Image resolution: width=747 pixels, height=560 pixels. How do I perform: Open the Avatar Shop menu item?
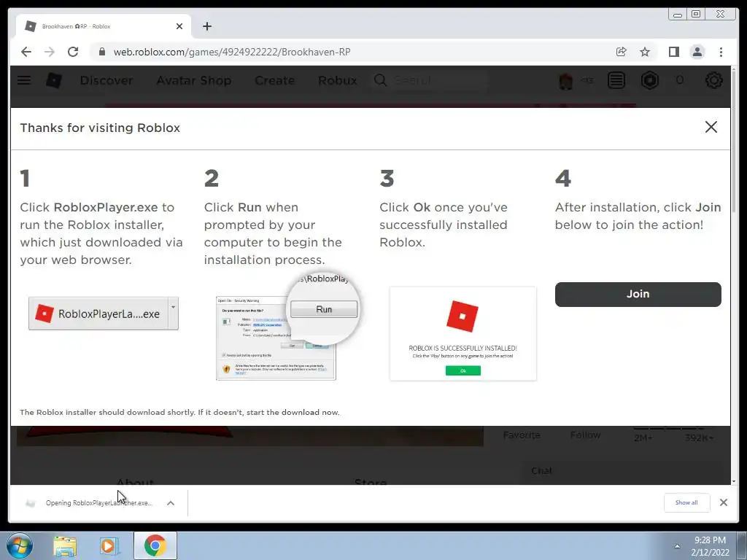(194, 80)
